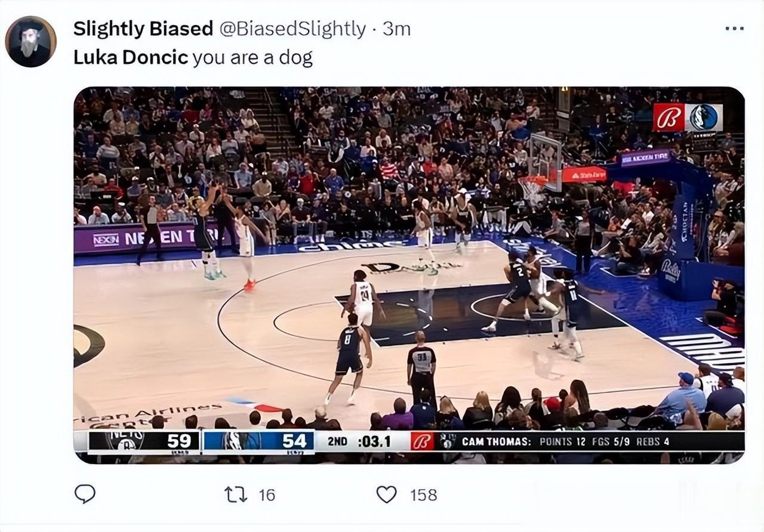Screen dimensions: 764x532
Task: Click the @BiasedSlightly handle
Action: tap(293, 29)
